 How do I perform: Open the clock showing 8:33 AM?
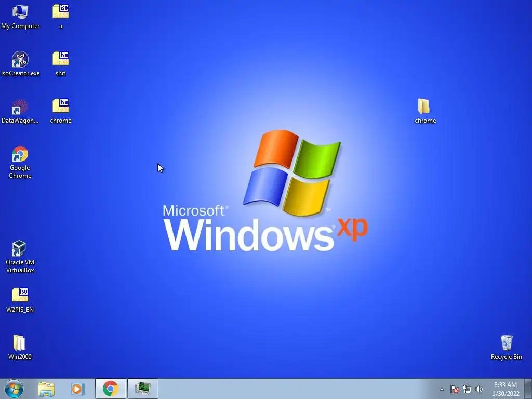(506, 389)
